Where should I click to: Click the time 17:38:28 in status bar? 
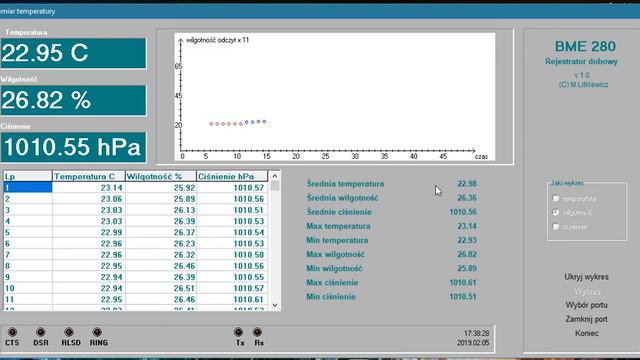pyautogui.click(x=476, y=333)
